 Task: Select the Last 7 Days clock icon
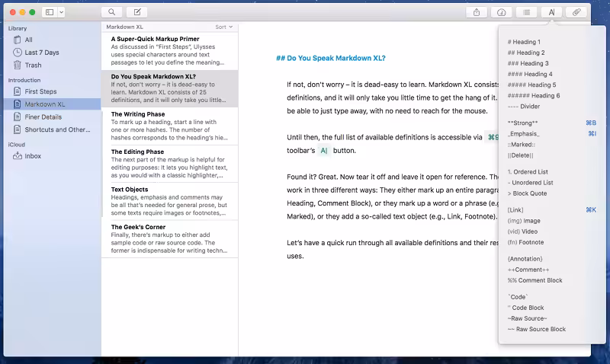pyautogui.click(x=17, y=53)
